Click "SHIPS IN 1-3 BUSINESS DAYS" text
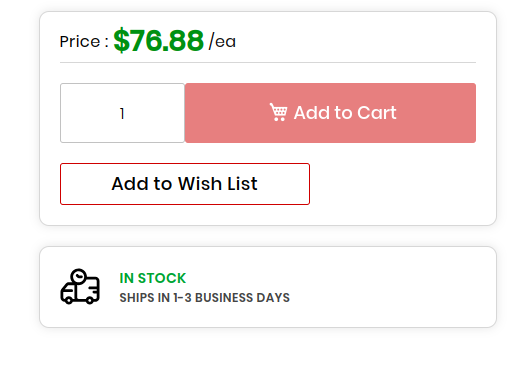This screenshot has height=371, width=512. pyautogui.click(x=205, y=298)
